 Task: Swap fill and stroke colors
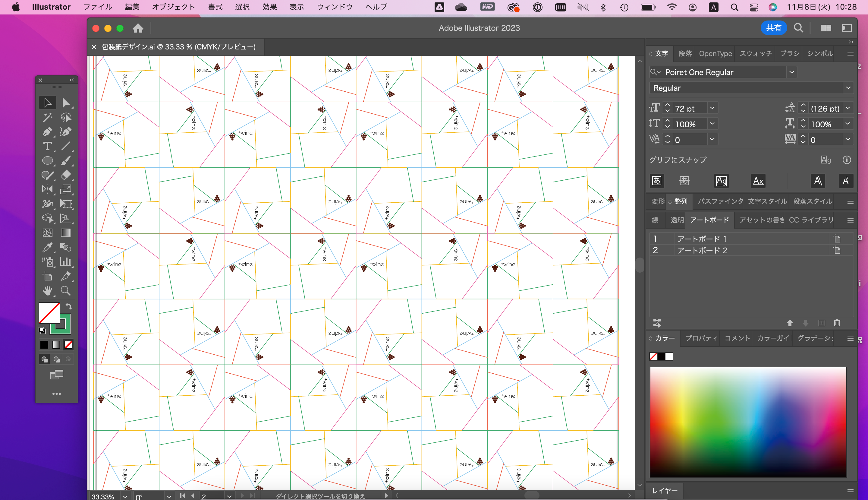(69, 306)
